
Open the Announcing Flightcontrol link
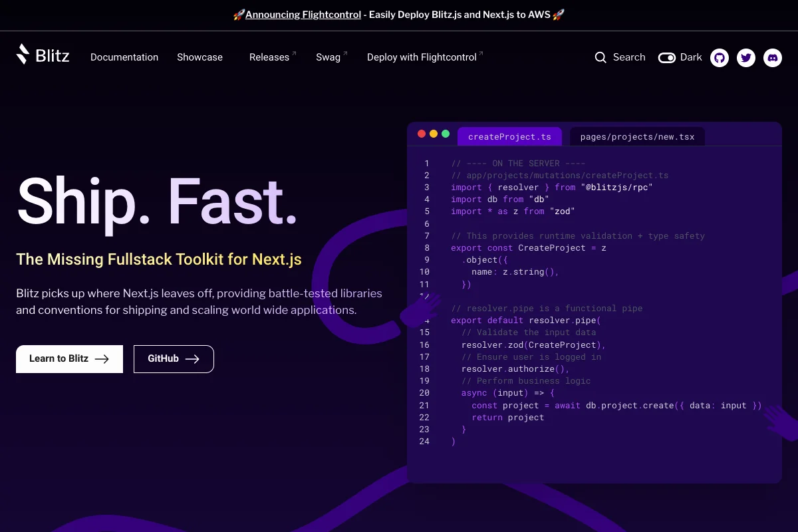point(303,14)
